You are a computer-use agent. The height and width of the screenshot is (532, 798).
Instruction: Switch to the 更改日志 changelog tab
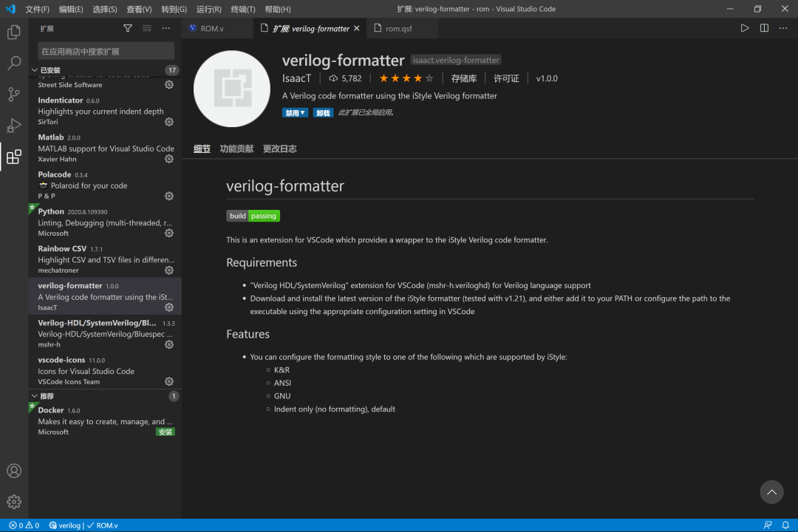279,149
